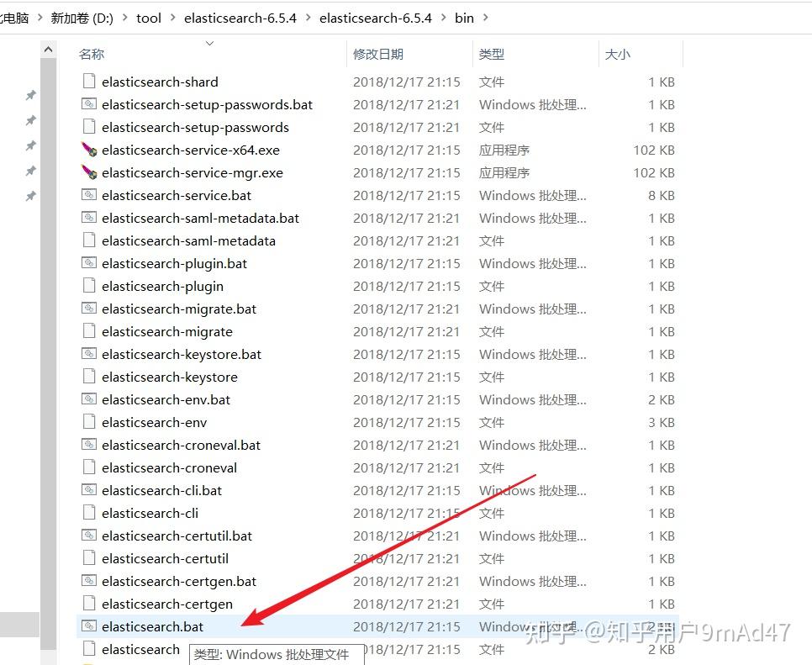The height and width of the screenshot is (665, 812).
Task: Select the elasticsearch-keystore.bat file icon
Action: tap(89, 354)
